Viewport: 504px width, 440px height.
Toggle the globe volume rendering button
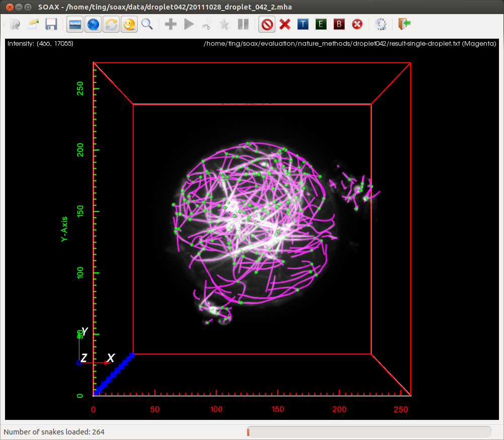coord(93,24)
